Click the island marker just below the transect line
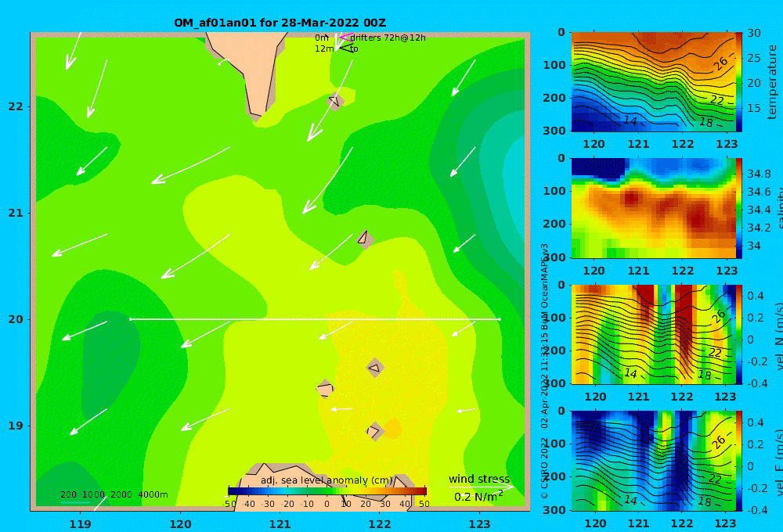This screenshot has width=783, height=532. click(x=375, y=368)
